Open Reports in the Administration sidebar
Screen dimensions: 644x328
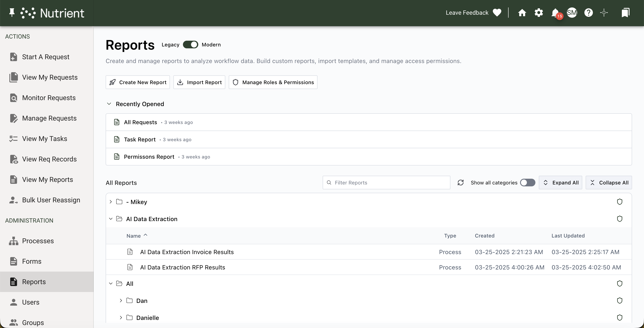[33, 282]
